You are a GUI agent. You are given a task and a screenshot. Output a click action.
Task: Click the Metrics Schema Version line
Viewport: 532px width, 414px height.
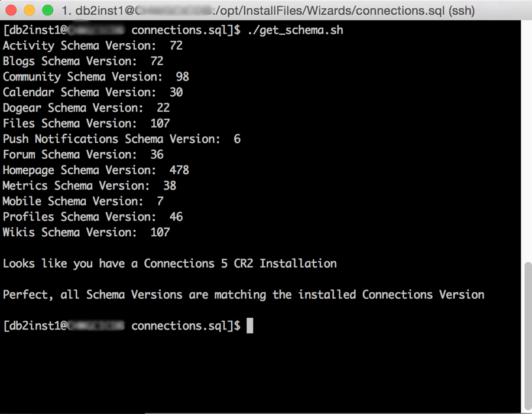(90, 185)
